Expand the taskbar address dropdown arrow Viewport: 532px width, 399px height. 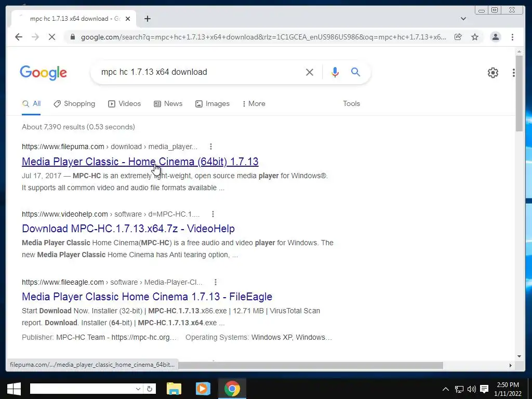pos(138,389)
